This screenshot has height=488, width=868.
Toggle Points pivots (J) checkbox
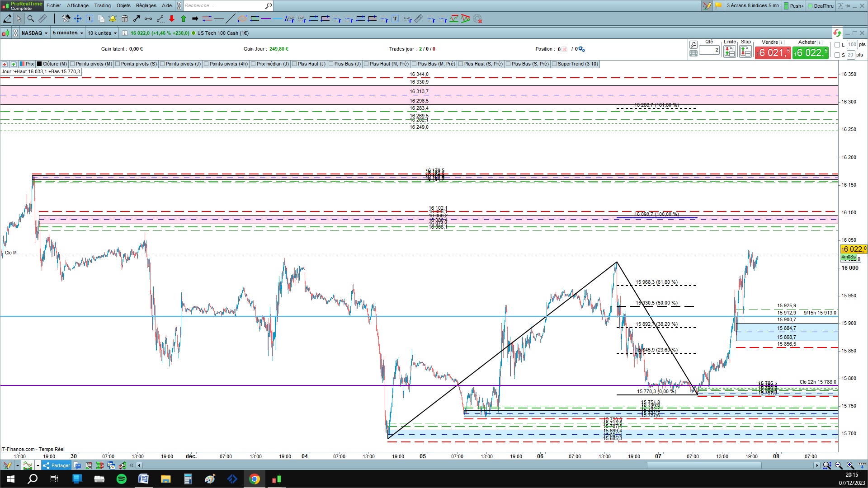pyautogui.click(x=163, y=64)
